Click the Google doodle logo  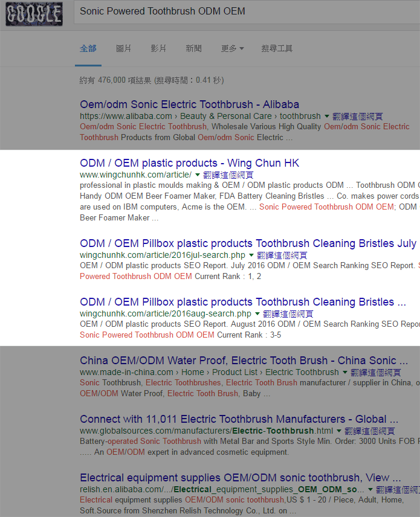(34, 14)
